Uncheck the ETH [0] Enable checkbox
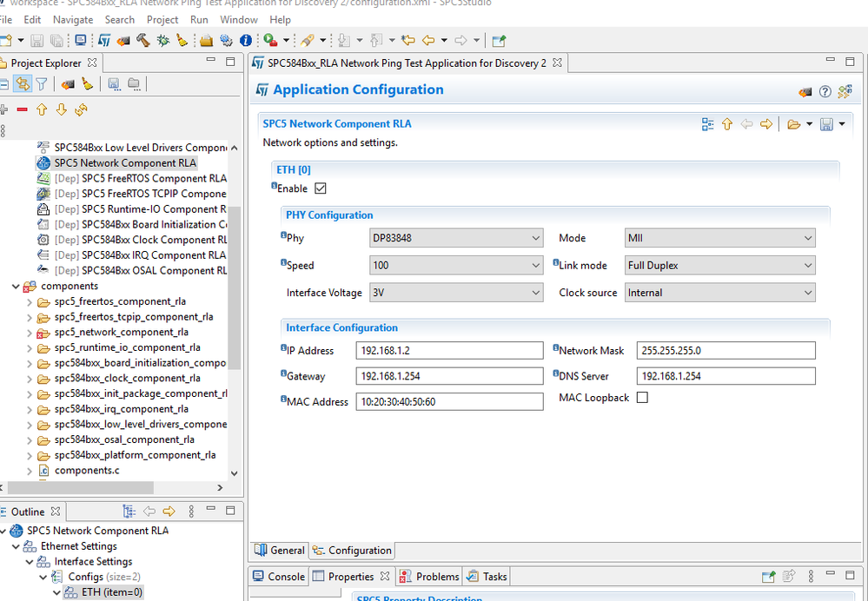 coord(321,188)
